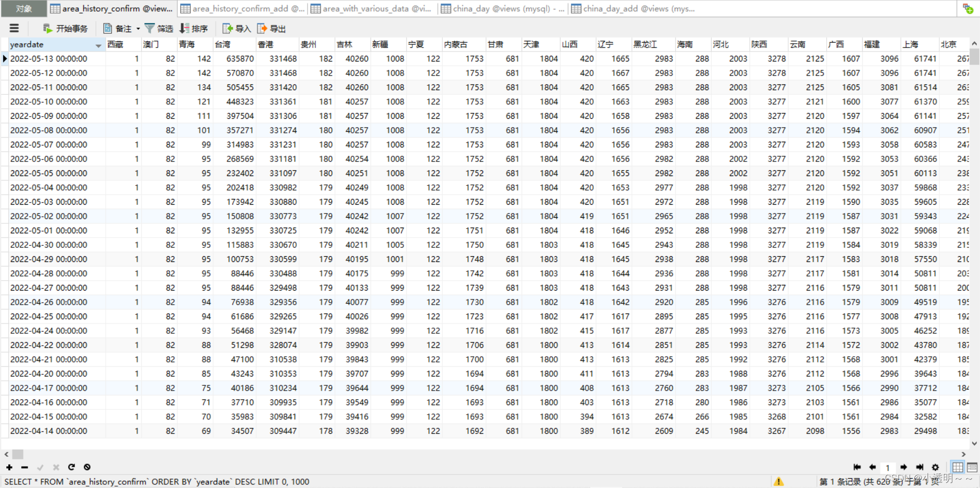
Task: Open the china_day @views tab
Action: pyautogui.click(x=503, y=8)
